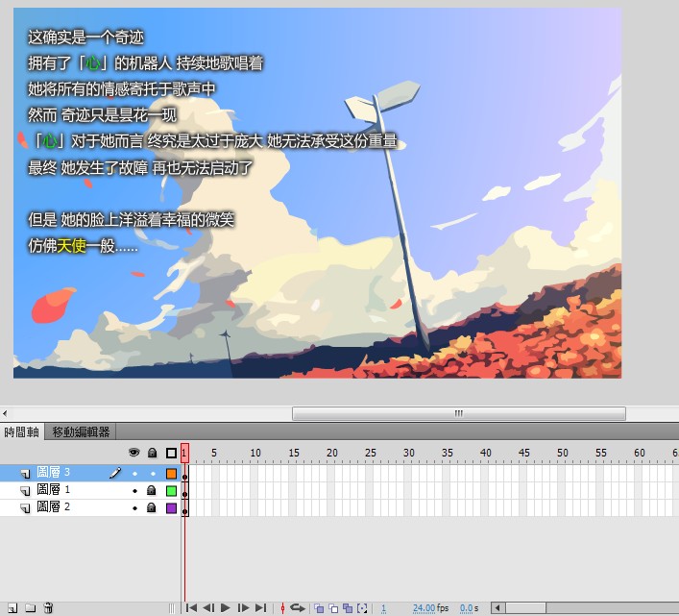Click the New Layer icon
Viewport: 679px width, 616px height.
tap(12, 608)
